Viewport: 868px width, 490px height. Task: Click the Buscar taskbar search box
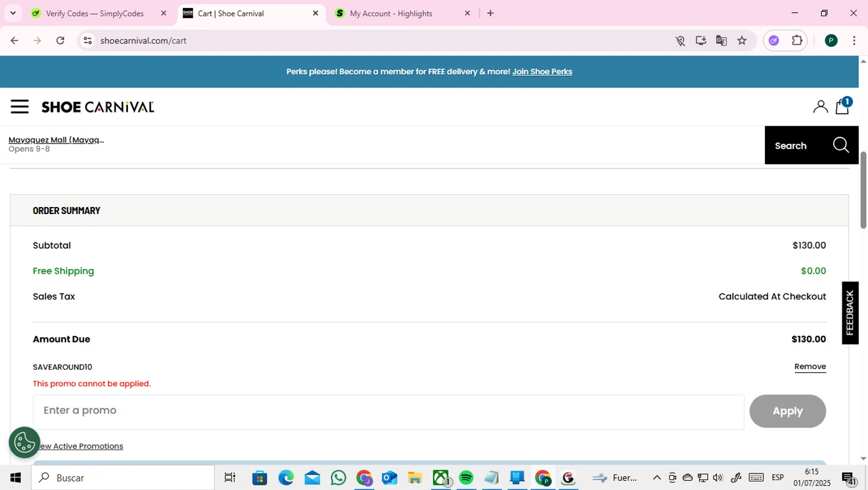123,478
